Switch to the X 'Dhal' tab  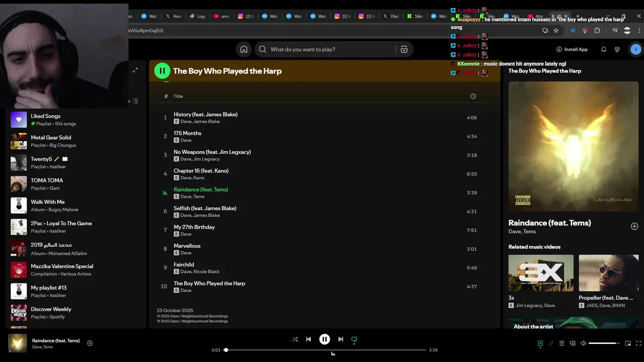tap(391, 16)
